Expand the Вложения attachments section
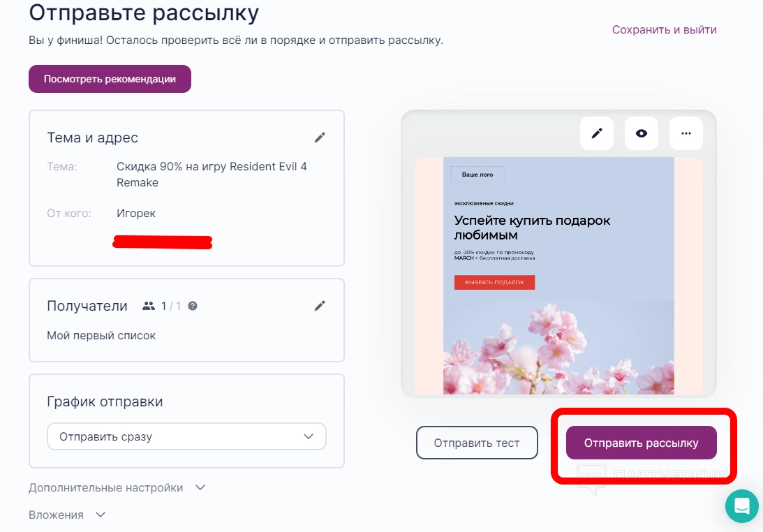Image resolution: width=763 pixels, height=532 pixels. tap(67, 515)
